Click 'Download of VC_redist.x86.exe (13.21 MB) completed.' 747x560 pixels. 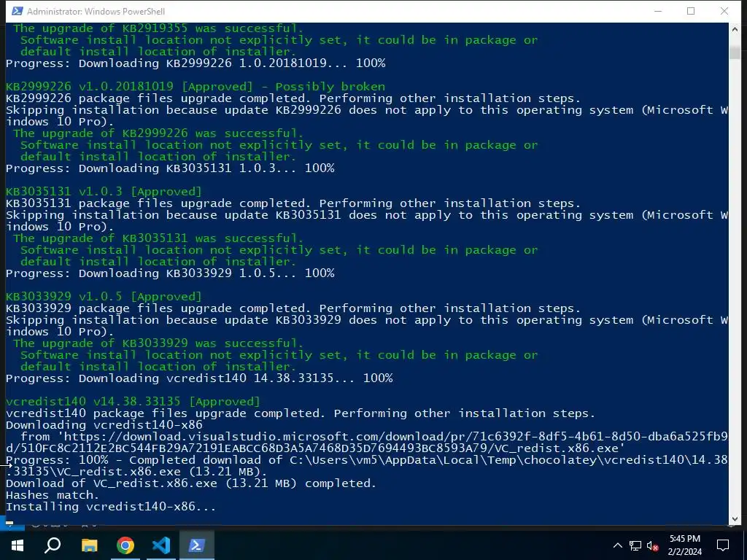click(191, 483)
